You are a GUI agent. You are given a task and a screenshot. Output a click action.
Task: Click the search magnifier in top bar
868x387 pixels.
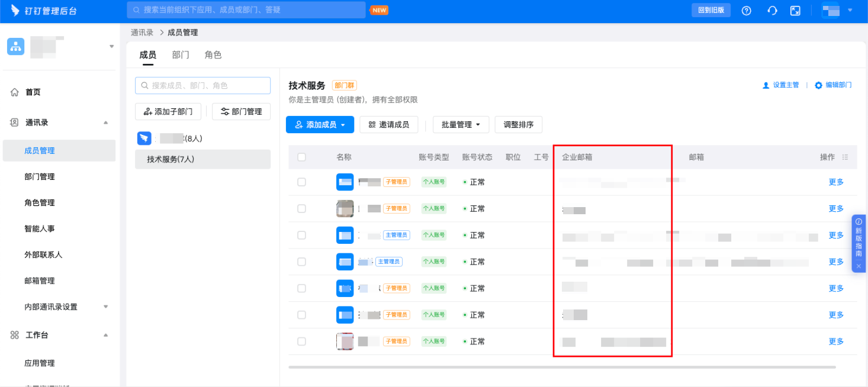pyautogui.click(x=136, y=10)
